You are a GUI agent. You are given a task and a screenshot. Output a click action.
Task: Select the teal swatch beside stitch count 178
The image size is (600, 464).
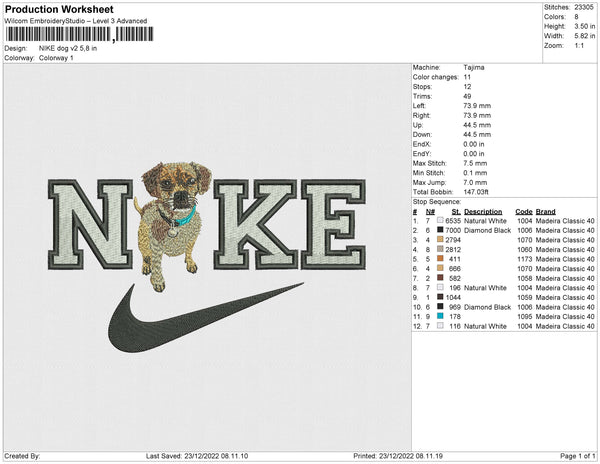pos(440,316)
